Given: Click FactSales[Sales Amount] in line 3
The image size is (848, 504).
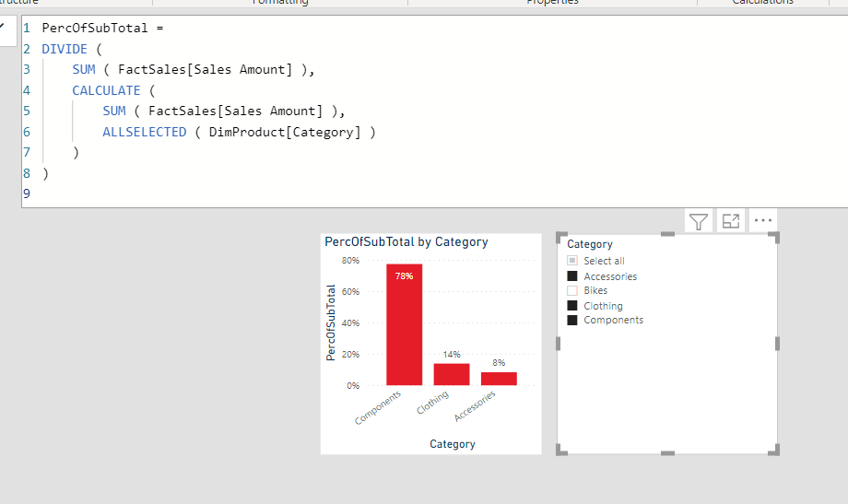Looking at the screenshot, I should point(205,70).
